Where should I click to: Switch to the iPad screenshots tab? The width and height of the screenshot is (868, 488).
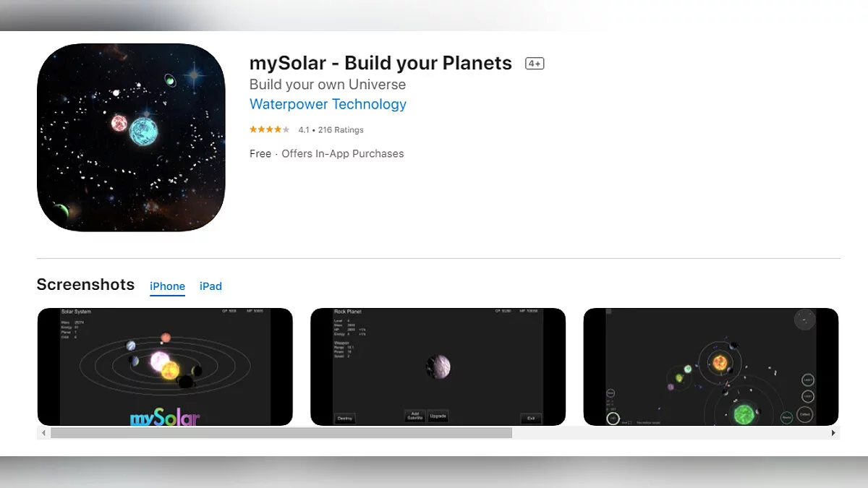coord(210,286)
